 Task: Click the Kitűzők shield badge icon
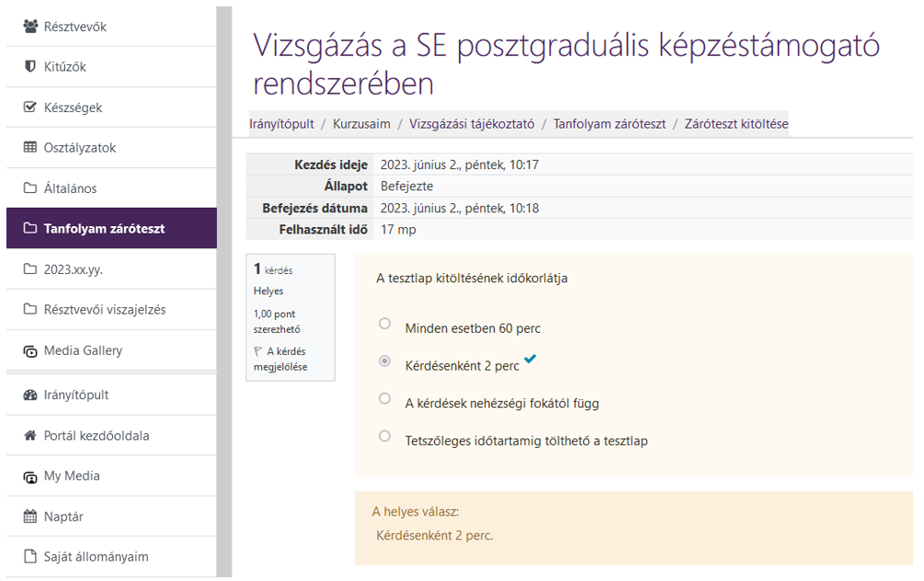click(29, 67)
